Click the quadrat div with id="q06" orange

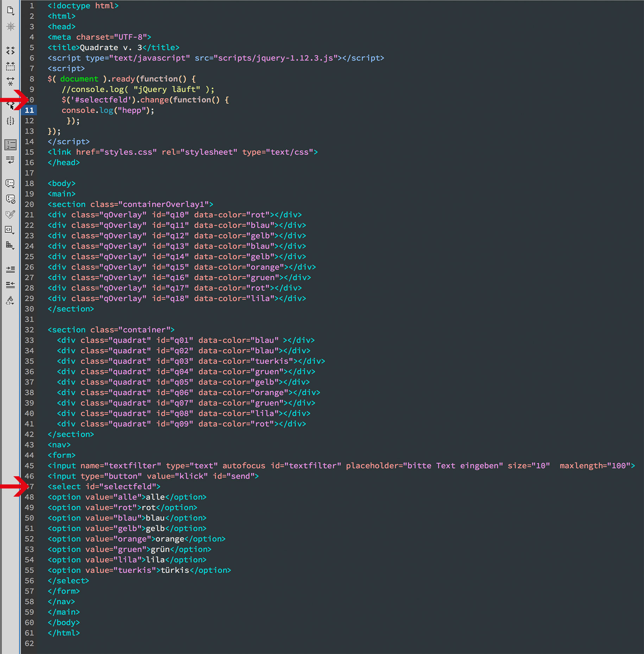(x=189, y=392)
